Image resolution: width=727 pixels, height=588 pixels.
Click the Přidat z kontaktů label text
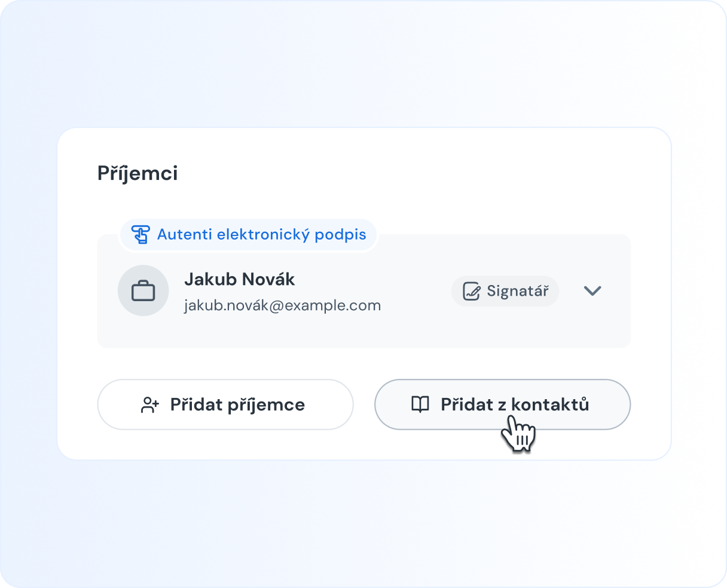tap(515, 405)
